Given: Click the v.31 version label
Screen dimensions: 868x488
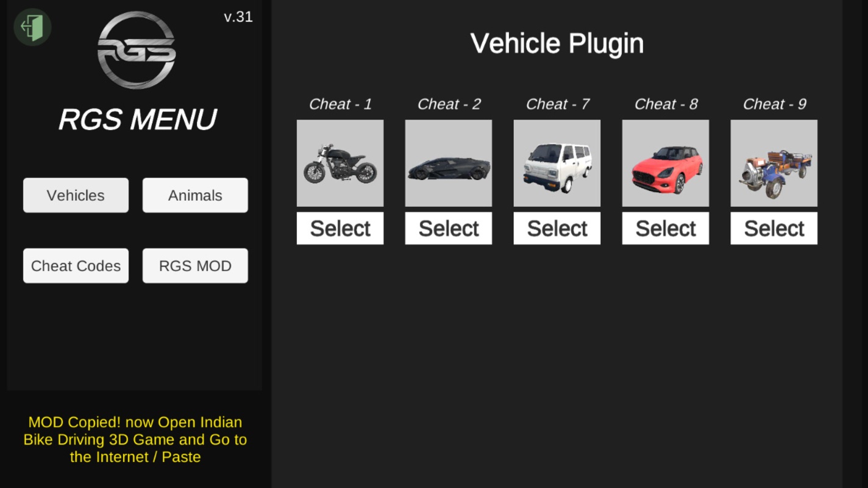Looking at the screenshot, I should [238, 16].
